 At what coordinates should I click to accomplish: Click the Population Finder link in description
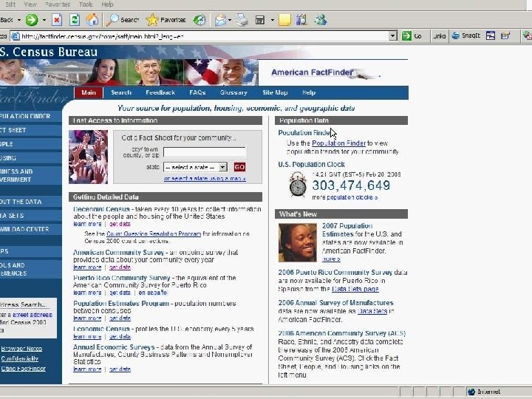338,143
